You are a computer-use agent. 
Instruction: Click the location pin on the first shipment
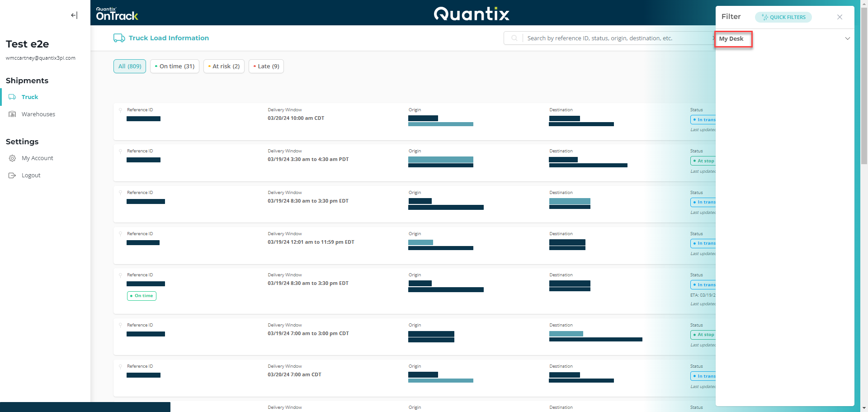click(x=120, y=110)
